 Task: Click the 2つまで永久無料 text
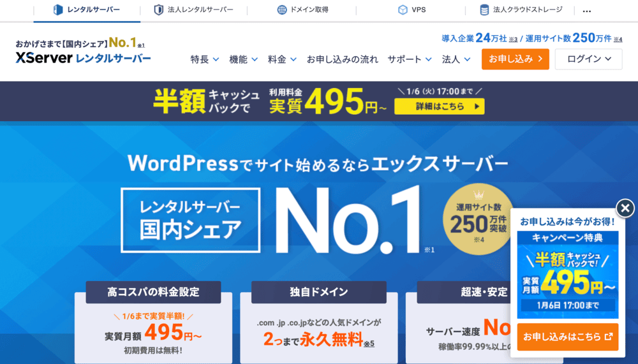coord(313,339)
